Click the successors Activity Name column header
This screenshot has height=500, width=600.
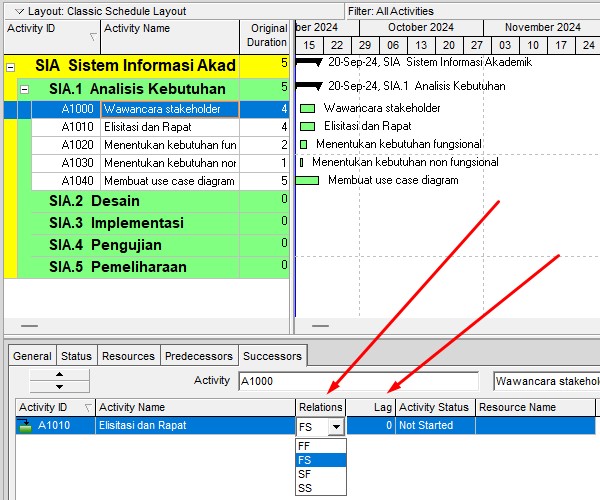pos(195,407)
